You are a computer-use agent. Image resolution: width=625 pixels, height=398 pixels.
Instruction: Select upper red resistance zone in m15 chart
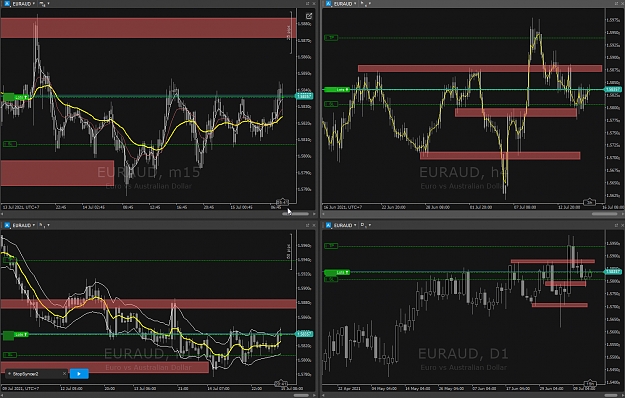tap(148, 28)
